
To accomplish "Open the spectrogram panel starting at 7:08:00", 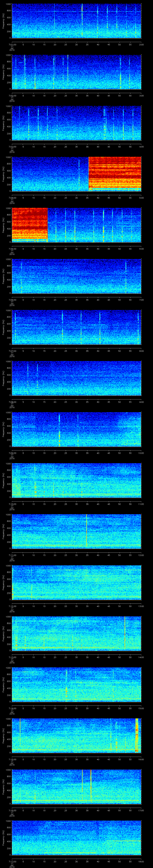I will pos(76,378).
